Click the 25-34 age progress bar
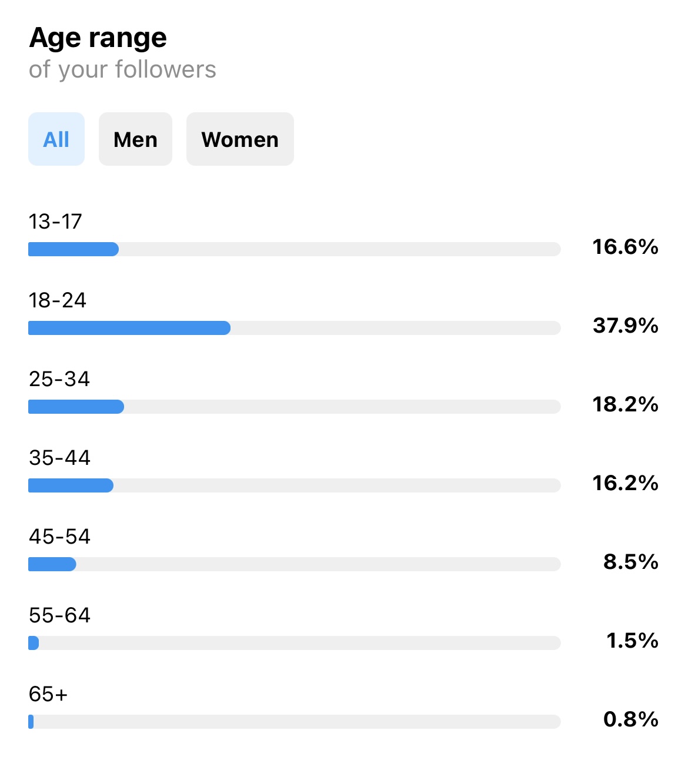 pyautogui.click(x=295, y=407)
